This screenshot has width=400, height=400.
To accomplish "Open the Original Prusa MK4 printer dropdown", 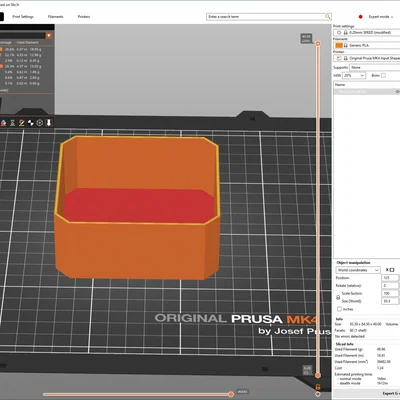I will tap(367, 58).
